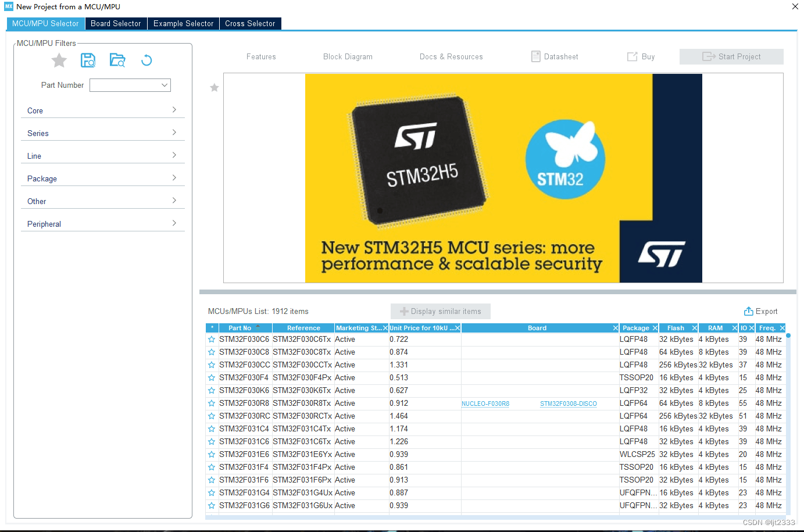Click the Buy button

pyautogui.click(x=641, y=57)
